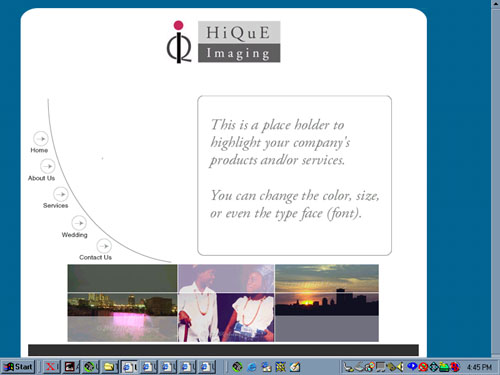Open the Services link text
This screenshot has width=500, height=375.
coord(55,206)
